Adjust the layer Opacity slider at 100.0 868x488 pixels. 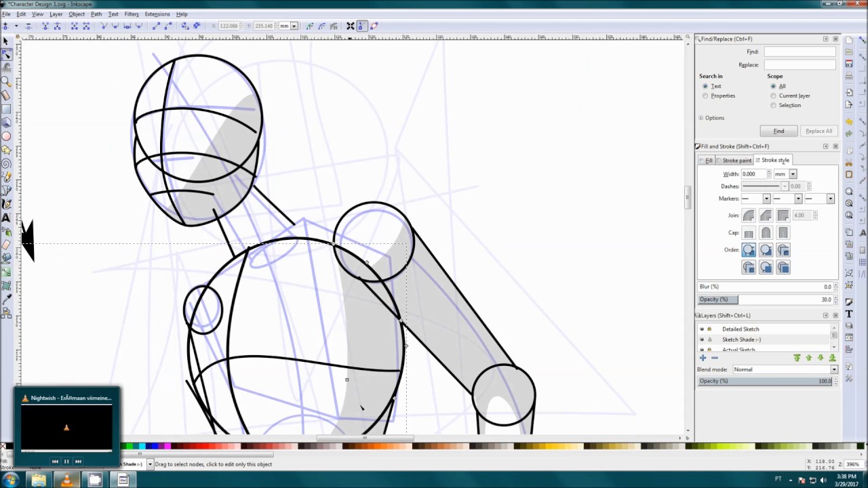tap(764, 381)
